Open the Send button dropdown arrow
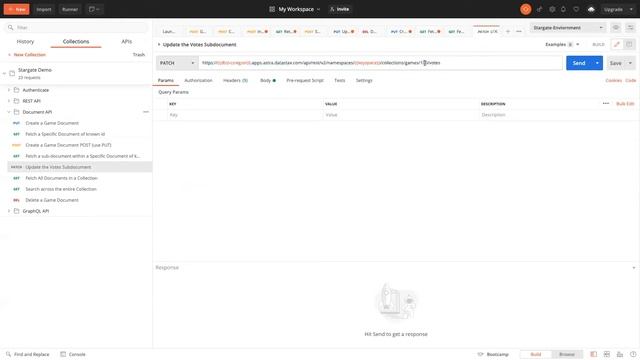 coord(597,63)
